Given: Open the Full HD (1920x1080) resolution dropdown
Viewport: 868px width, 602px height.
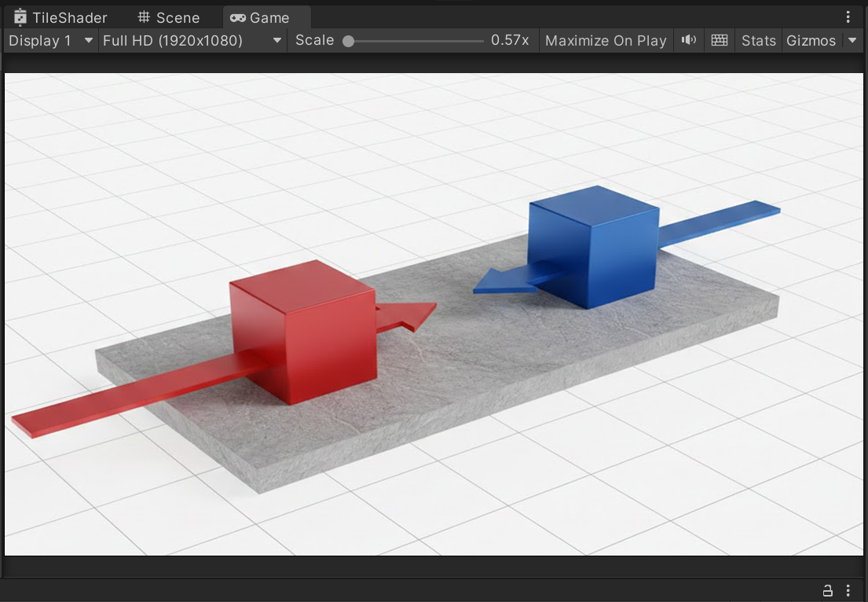Looking at the screenshot, I should tap(192, 40).
